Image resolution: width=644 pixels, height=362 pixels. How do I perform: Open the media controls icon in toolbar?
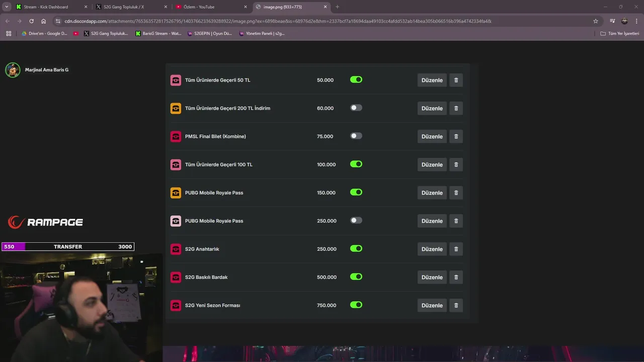[612, 21]
